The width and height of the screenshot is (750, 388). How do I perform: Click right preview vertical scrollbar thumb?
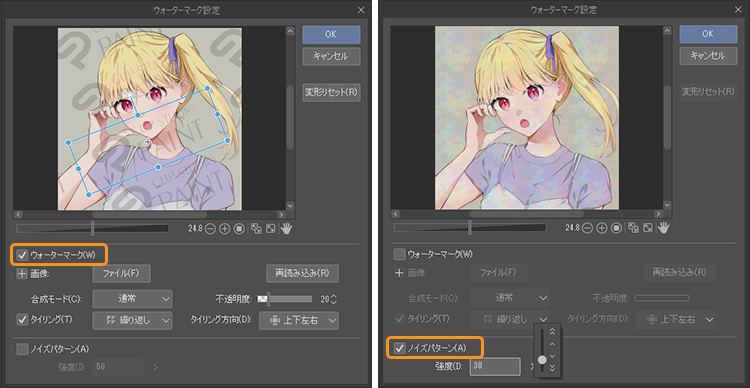[667, 118]
